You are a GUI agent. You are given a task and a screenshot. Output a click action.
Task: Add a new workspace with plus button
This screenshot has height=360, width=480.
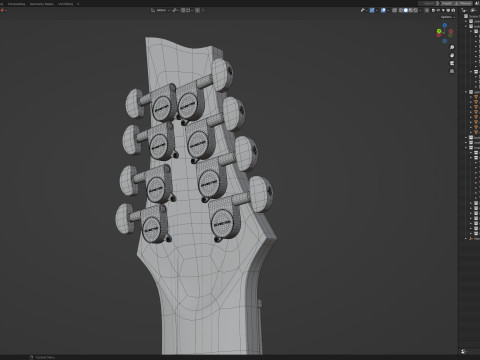[78, 4]
